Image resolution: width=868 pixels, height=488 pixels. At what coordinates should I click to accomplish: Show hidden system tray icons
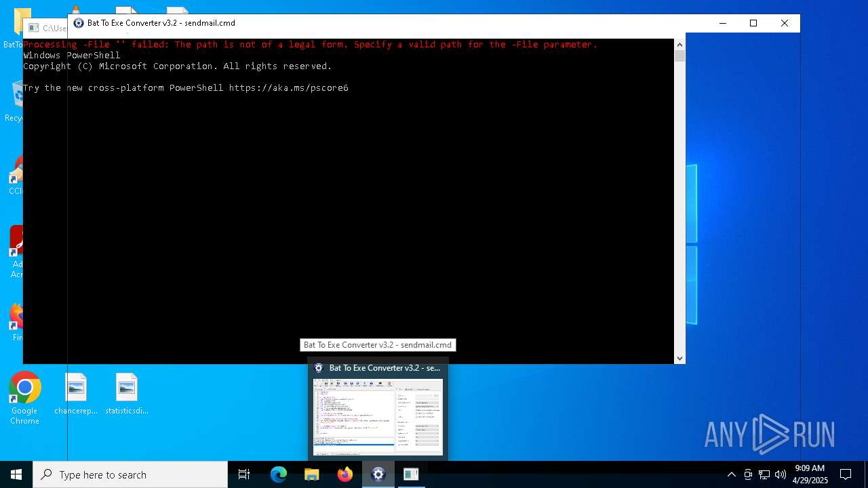point(731,474)
